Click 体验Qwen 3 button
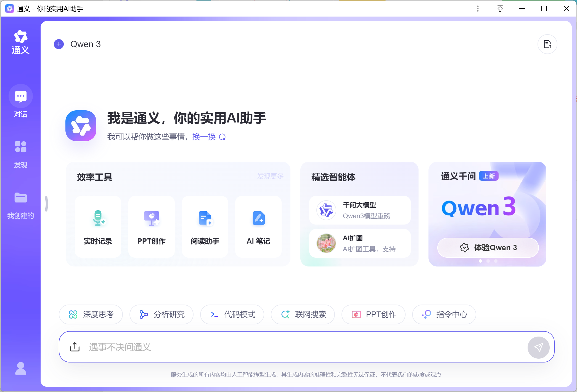Viewport: 577px width, 392px height. pos(488,247)
